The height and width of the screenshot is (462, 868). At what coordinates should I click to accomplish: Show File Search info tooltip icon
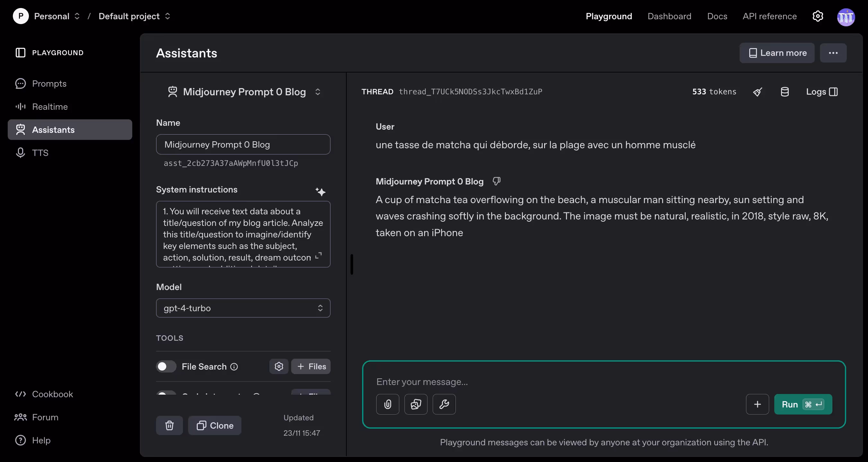(234, 367)
